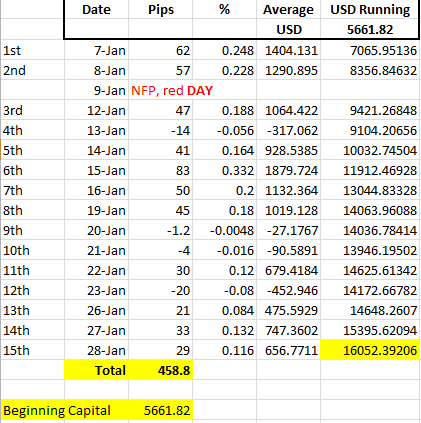Click the 15th row label cell
Screen dimensions: 421x423
coord(32,350)
